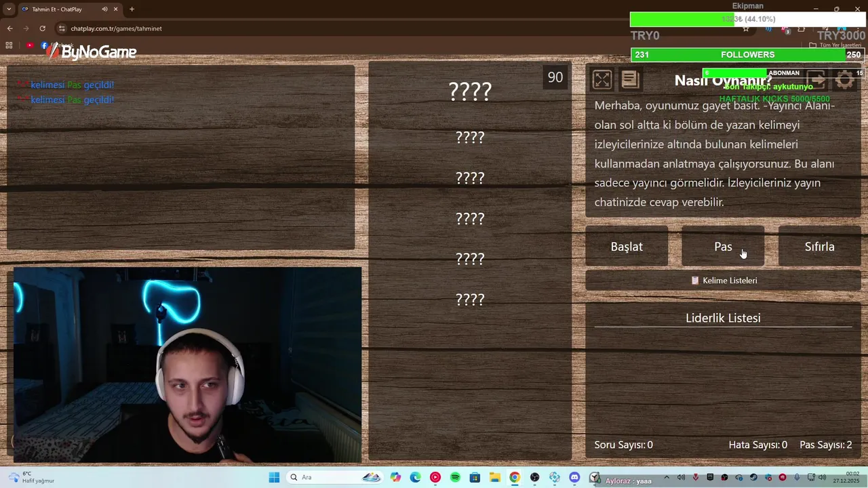
Task: Mute the tab using its speaker icon
Action: click(104, 9)
